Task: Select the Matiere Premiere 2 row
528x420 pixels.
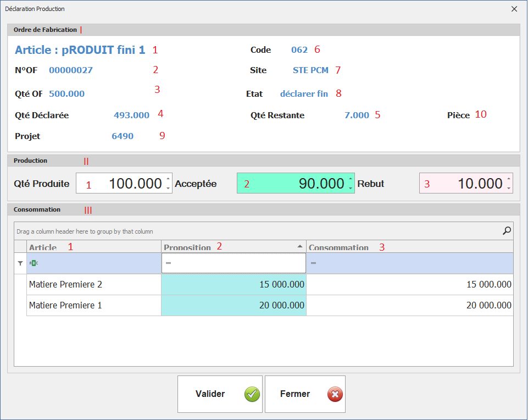Action: point(93,285)
